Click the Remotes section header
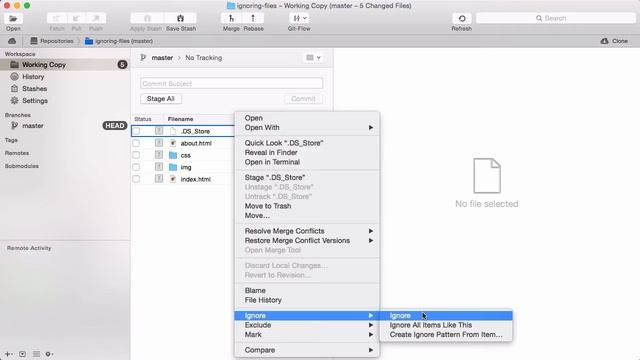The image size is (640, 360). click(x=17, y=153)
